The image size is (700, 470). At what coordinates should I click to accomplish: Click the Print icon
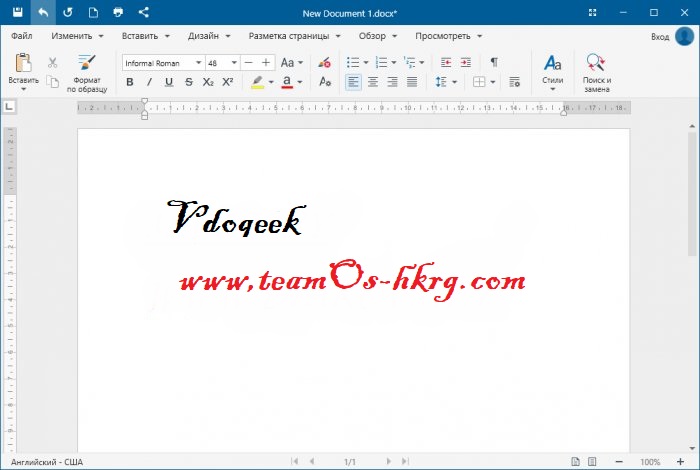pyautogui.click(x=118, y=13)
